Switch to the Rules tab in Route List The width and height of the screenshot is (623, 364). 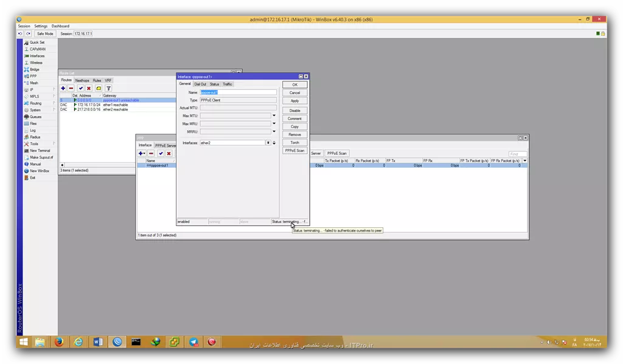pyautogui.click(x=97, y=81)
